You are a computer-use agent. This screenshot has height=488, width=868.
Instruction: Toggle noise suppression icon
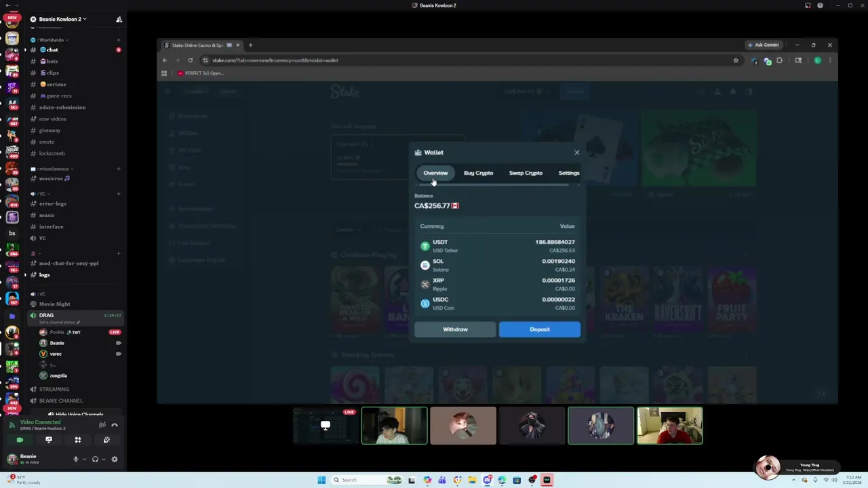(102, 425)
